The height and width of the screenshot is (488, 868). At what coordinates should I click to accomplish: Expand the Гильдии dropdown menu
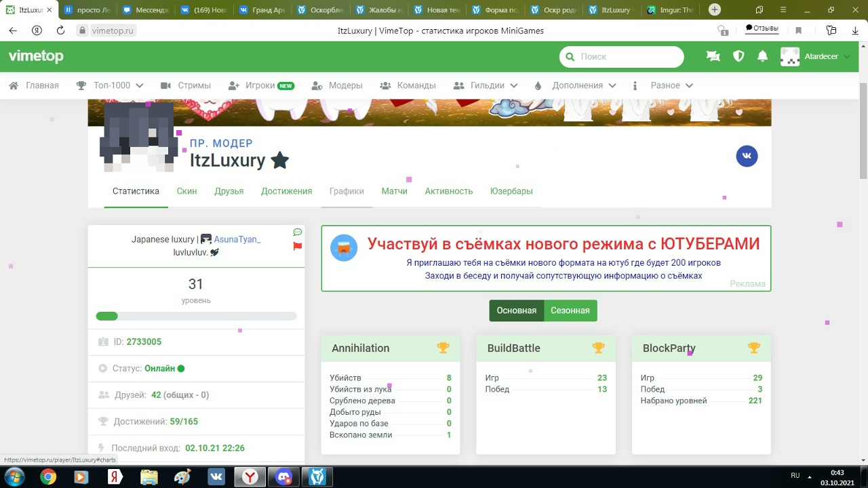tap(485, 85)
